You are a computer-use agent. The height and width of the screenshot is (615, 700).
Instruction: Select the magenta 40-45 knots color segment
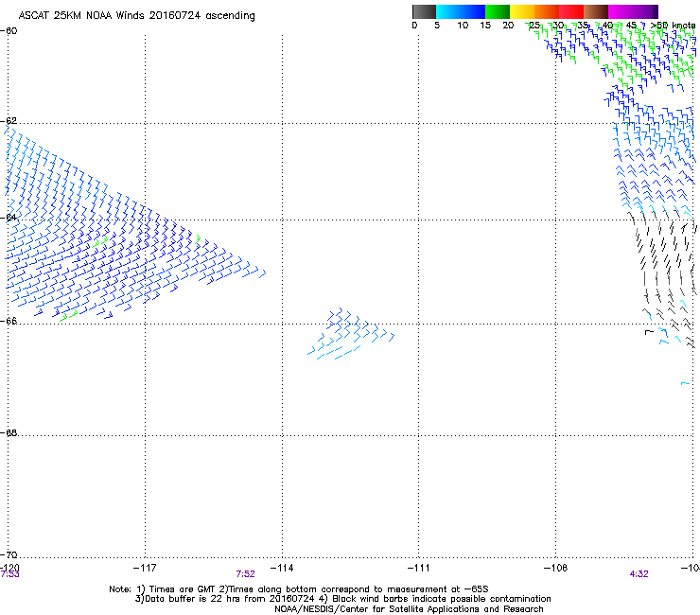click(621, 11)
